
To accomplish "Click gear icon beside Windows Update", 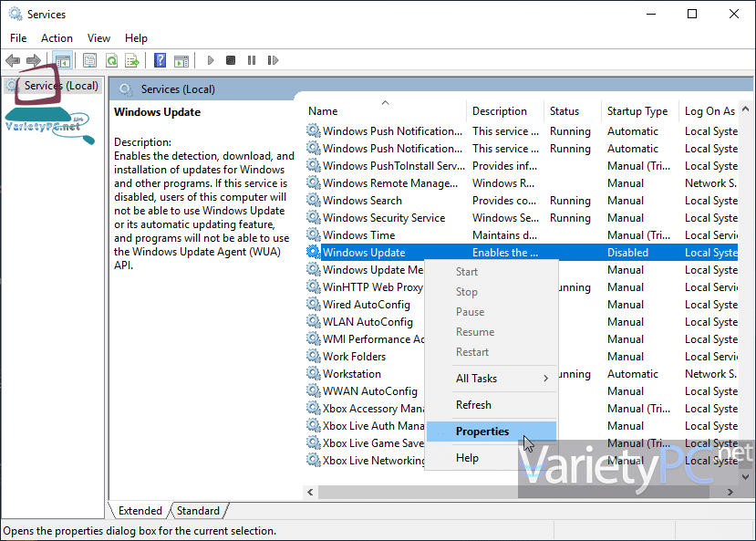I will click(x=314, y=252).
